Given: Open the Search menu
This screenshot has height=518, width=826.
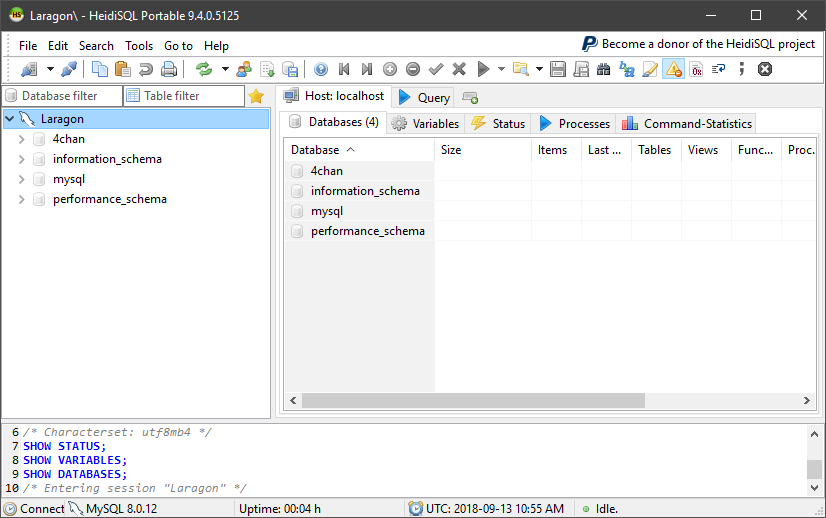Looking at the screenshot, I should pyautogui.click(x=96, y=46).
